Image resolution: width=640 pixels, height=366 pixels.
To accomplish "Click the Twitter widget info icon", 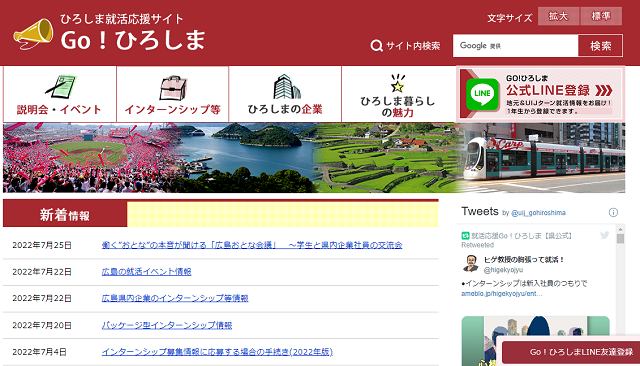I will pyautogui.click(x=613, y=212).
